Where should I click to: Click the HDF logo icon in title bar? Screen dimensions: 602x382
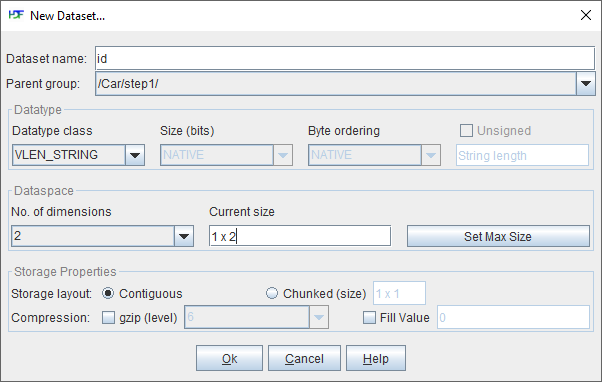coord(16,15)
